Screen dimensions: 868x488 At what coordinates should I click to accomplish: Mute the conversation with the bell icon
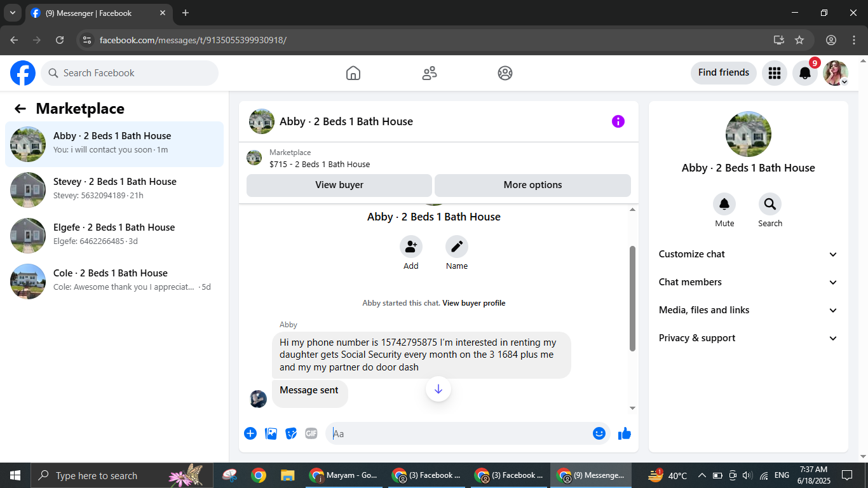724,204
